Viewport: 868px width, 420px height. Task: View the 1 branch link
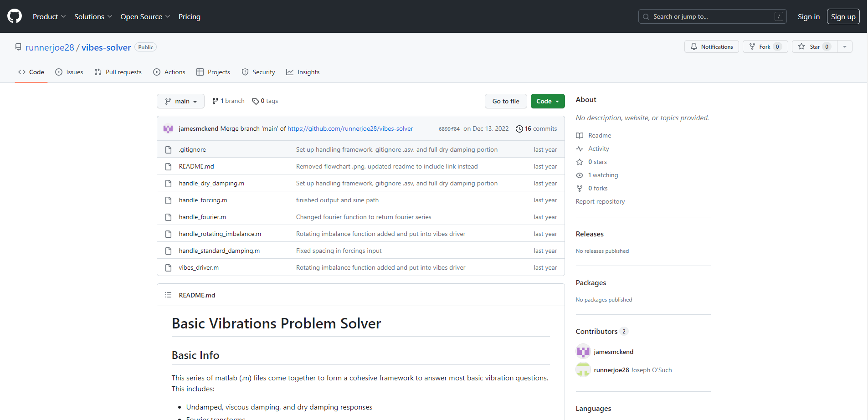[x=228, y=101]
